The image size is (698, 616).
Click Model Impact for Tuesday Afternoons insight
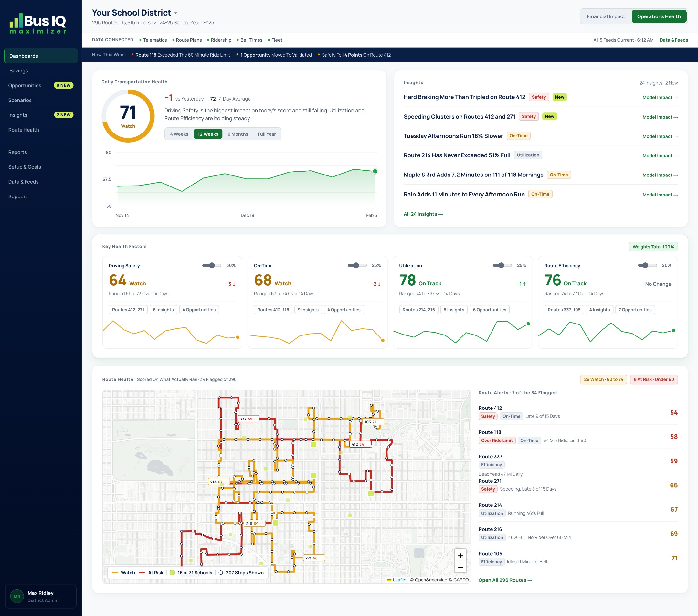pyautogui.click(x=660, y=136)
